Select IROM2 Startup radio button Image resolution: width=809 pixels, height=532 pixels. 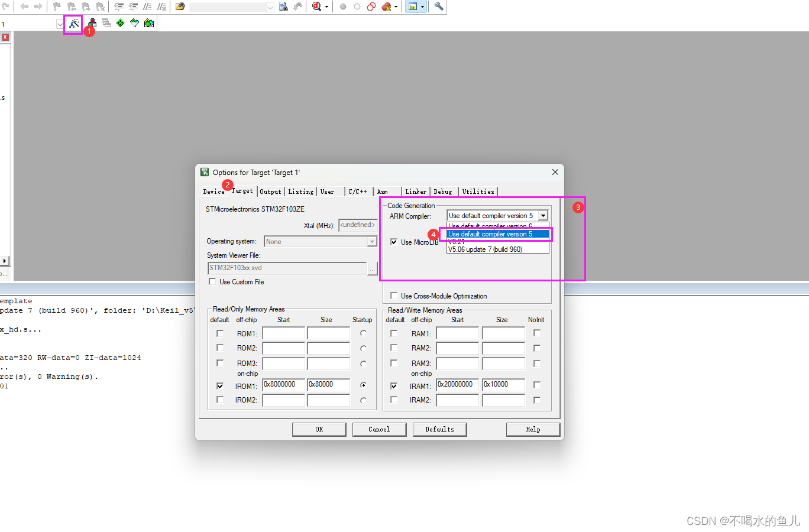pos(363,400)
